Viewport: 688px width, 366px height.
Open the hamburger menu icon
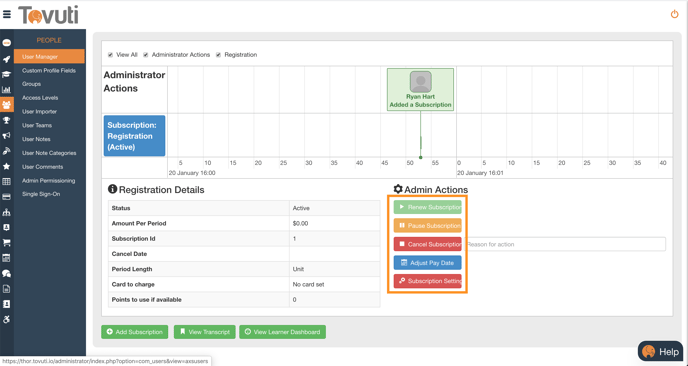pos(7,14)
